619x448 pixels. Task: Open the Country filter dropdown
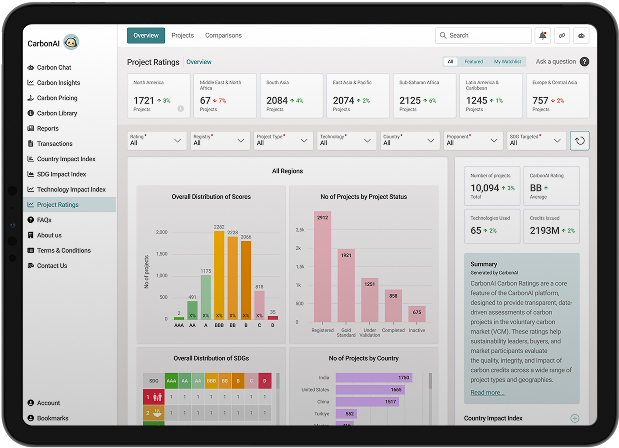[x=408, y=141]
